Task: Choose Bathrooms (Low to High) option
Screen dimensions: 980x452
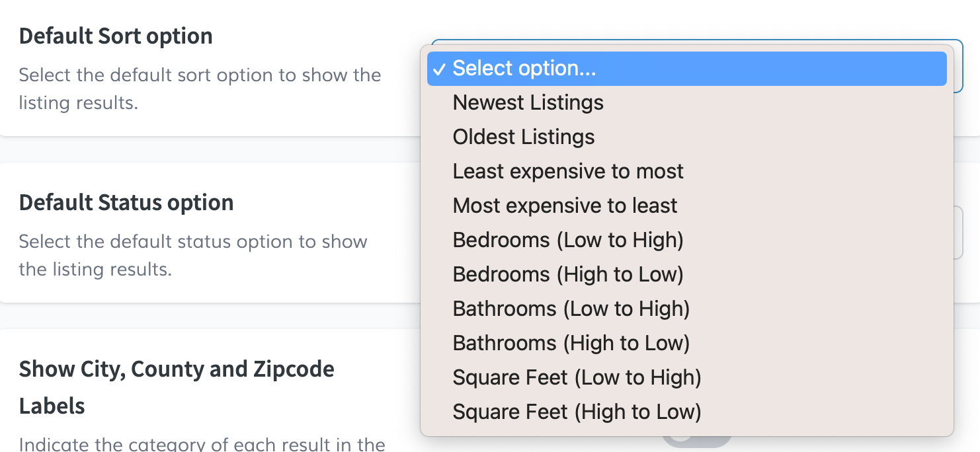Action: click(x=571, y=309)
